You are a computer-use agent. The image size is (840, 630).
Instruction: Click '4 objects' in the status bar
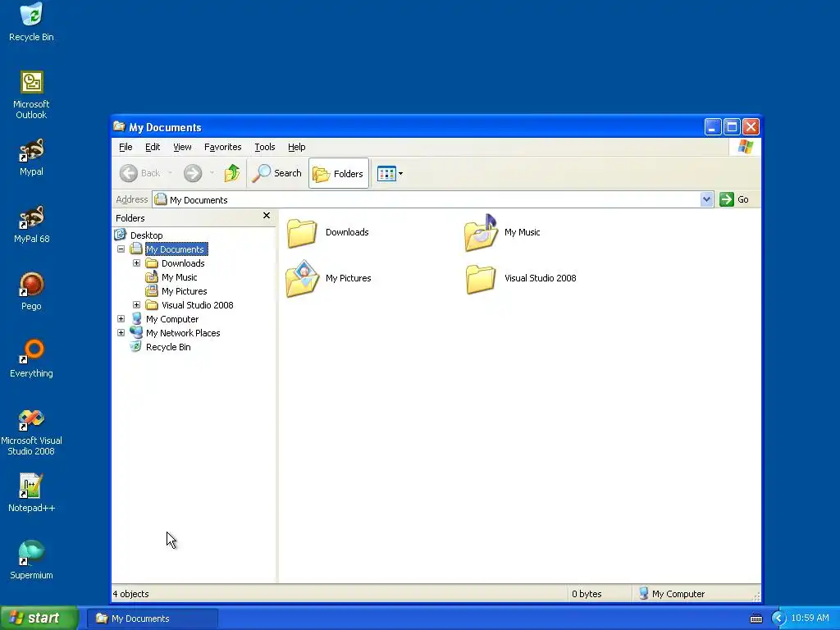130,594
